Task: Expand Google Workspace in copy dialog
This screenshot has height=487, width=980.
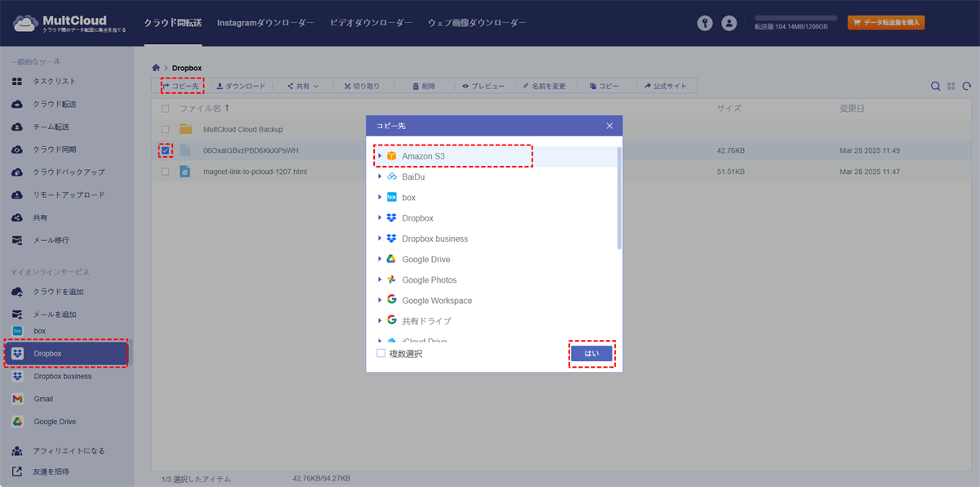Action: tap(380, 301)
